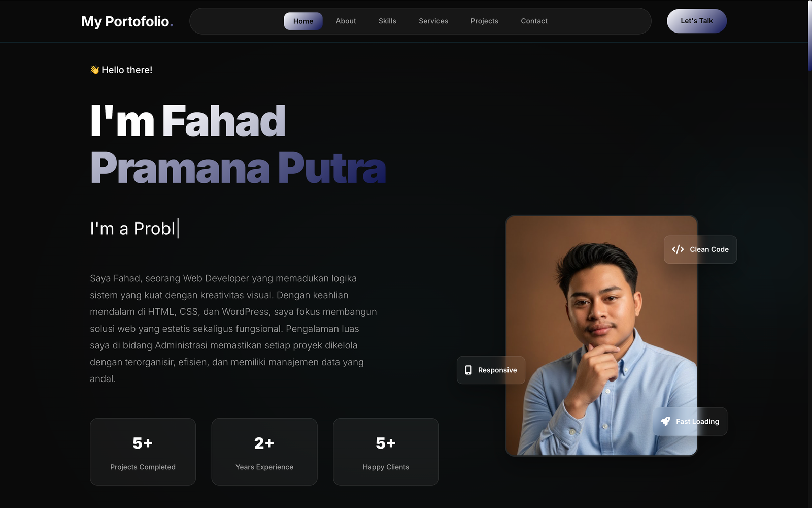This screenshot has height=508, width=812.
Task: Click the page vertical scrollbar thumb
Action: point(810,36)
